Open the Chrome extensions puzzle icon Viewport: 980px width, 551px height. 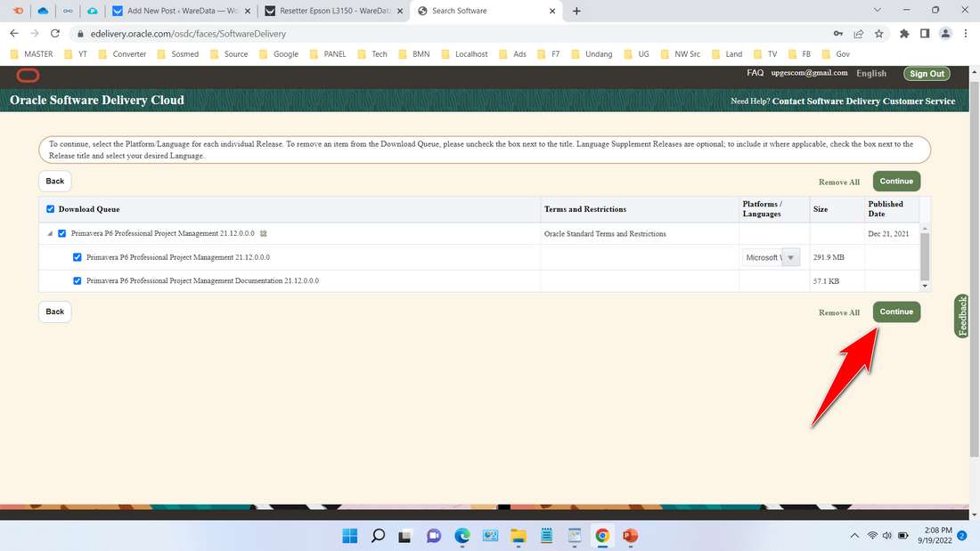point(903,33)
